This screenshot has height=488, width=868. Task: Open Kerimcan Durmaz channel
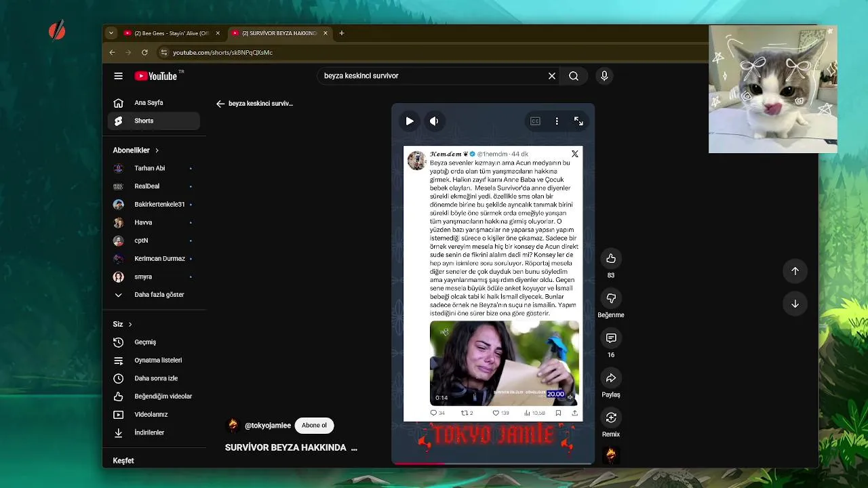[154, 258]
